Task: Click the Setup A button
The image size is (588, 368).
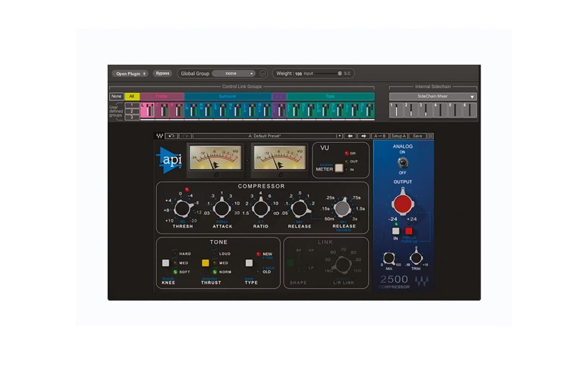Action: tap(398, 136)
